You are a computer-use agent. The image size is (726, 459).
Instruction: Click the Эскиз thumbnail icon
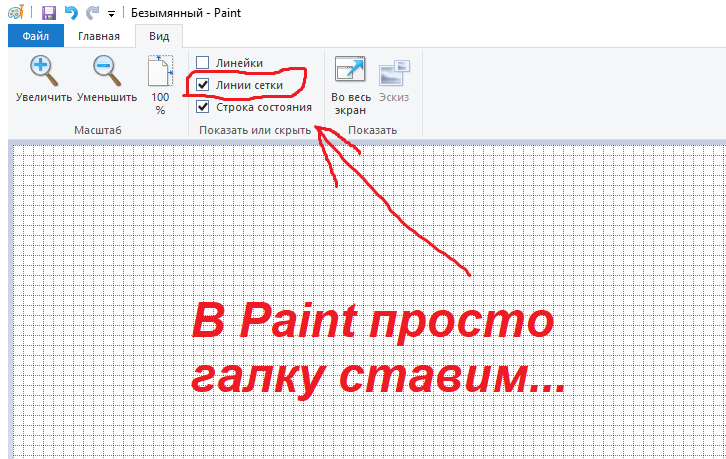[x=394, y=80]
